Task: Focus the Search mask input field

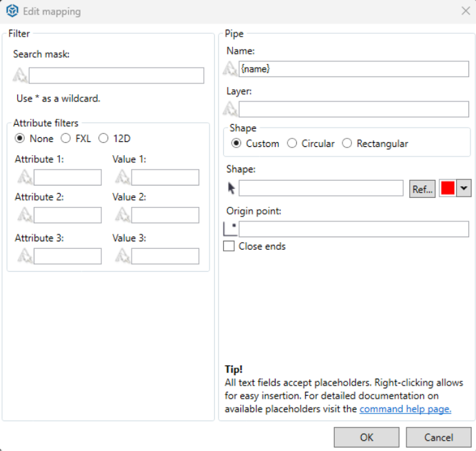Action: [116, 75]
